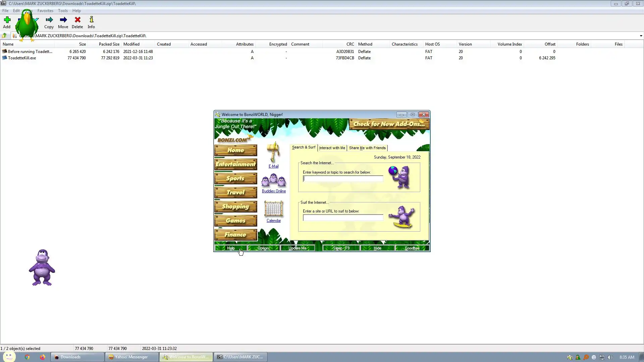Click the Copy toolbar icon
This screenshot has width=644, height=362.
click(49, 22)
